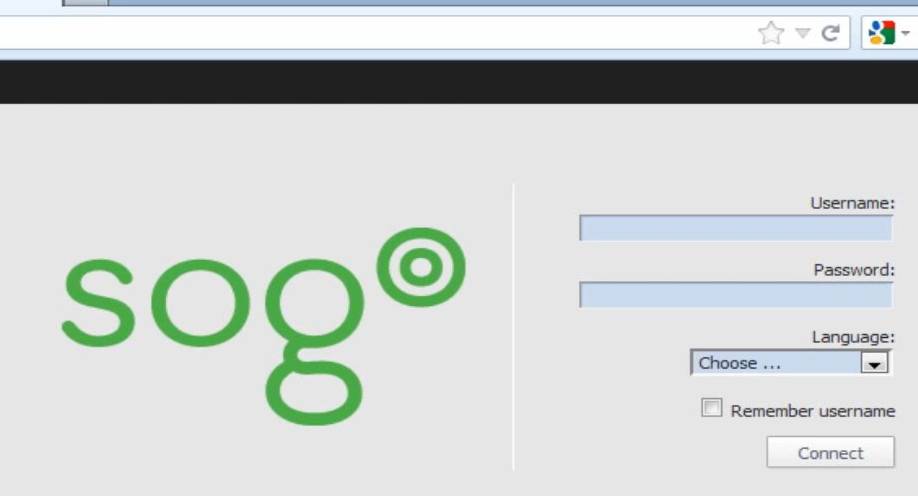
Task: Click the concentric circle emblem in logo
Action: coord(421,267)
